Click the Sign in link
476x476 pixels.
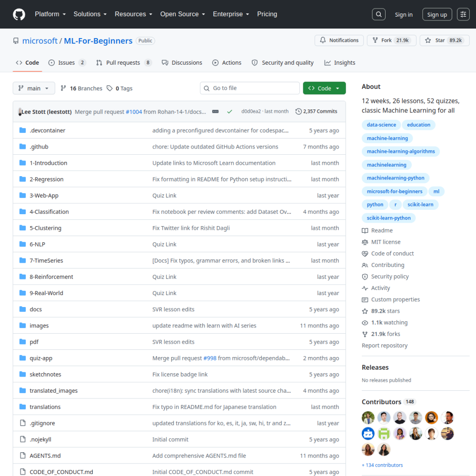[x=404, y=15]
